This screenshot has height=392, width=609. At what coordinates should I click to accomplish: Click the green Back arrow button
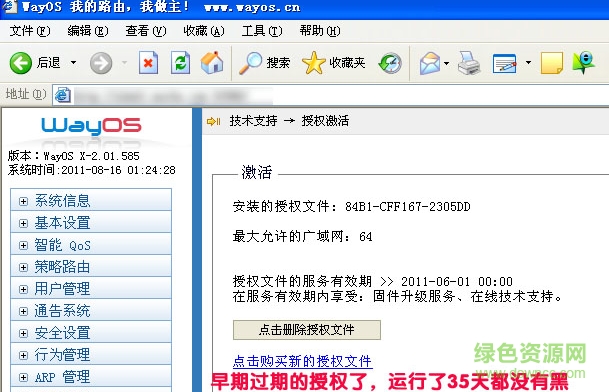(21, 63)
